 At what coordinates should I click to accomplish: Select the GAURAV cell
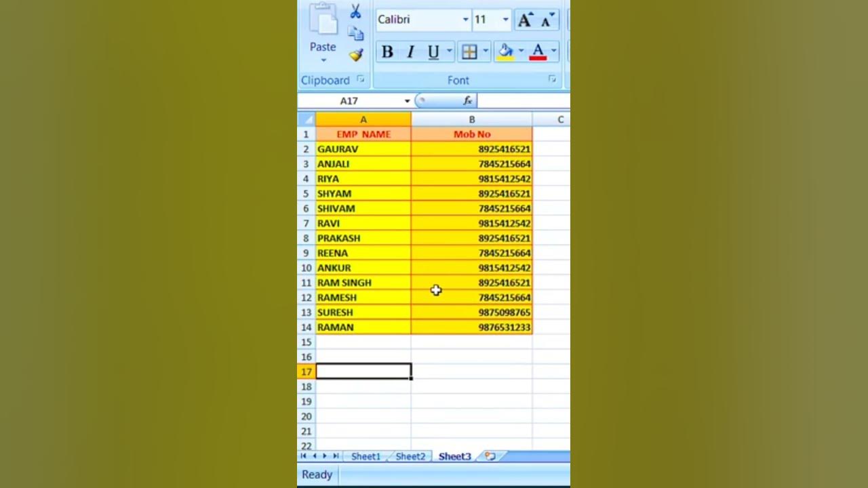pyautogui.click(x=363, y=149)
